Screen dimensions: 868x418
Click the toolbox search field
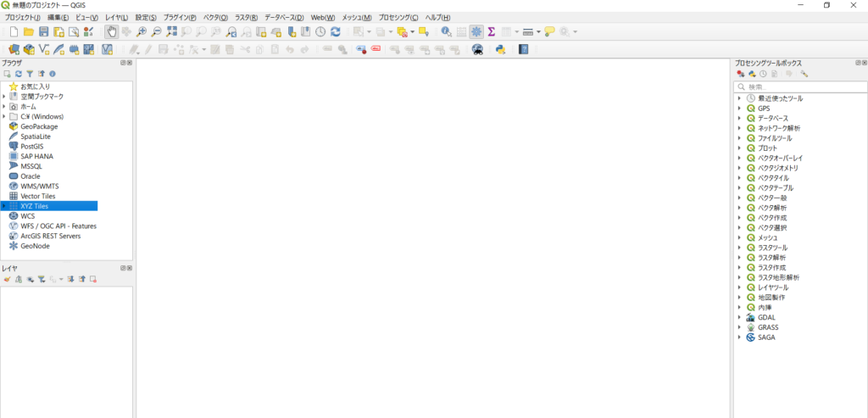tap(800, 87)
